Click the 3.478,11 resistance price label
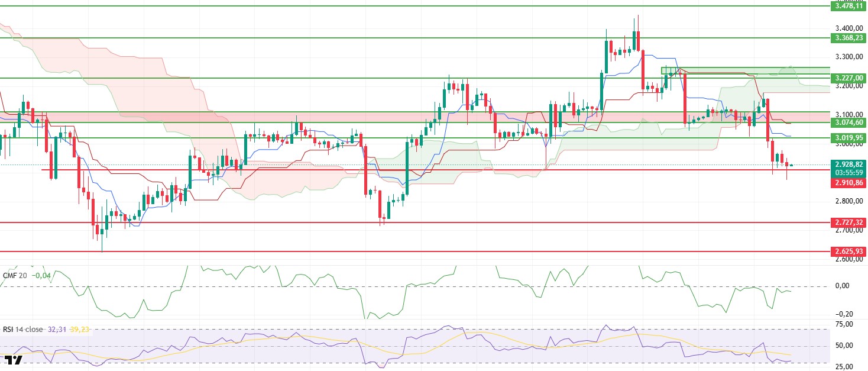The image size is (868, 371). coord(847,6)
